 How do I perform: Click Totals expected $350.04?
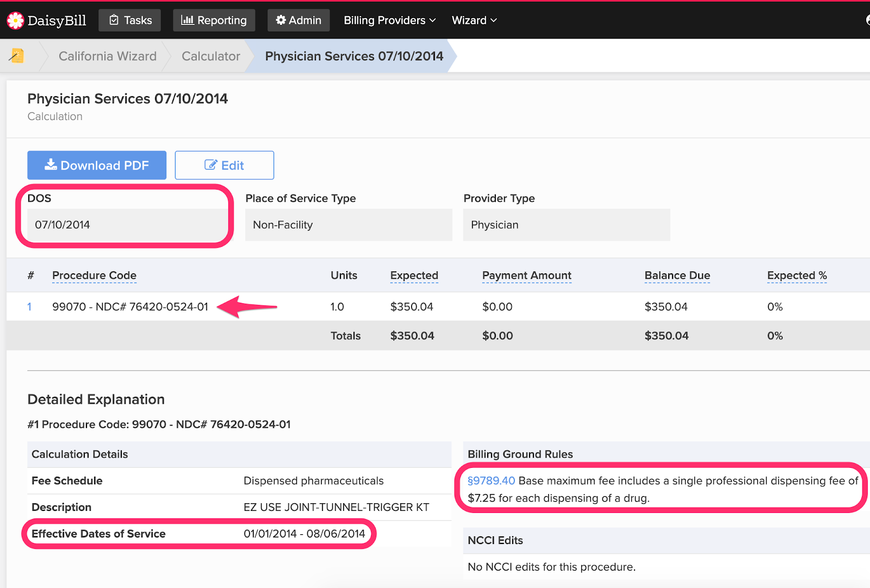pos(412,336)
